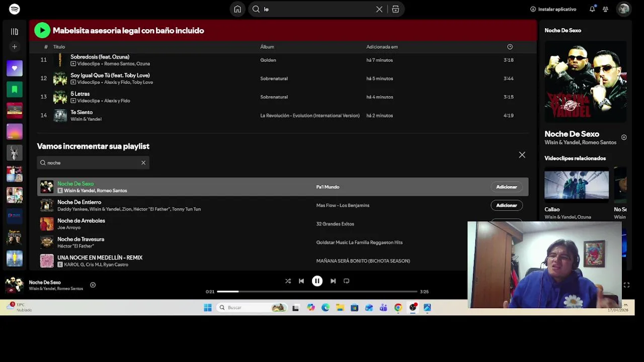Add Noche De Sexo to playlist
644x362 pixels.
[x=506, y=187]
